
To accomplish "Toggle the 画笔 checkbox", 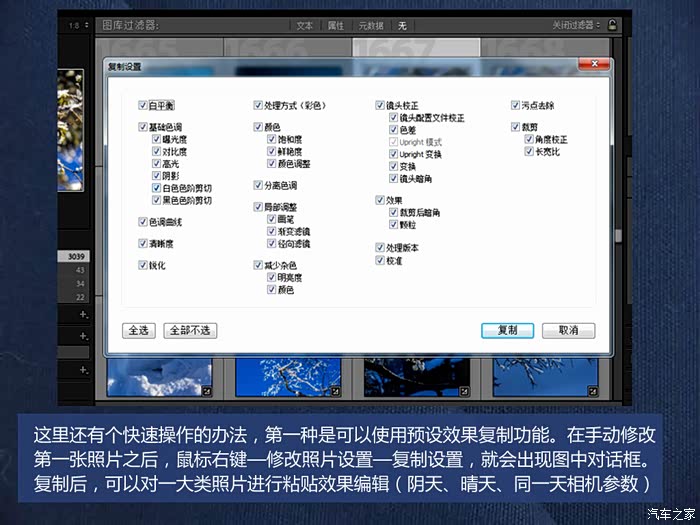I will point(271,219).
